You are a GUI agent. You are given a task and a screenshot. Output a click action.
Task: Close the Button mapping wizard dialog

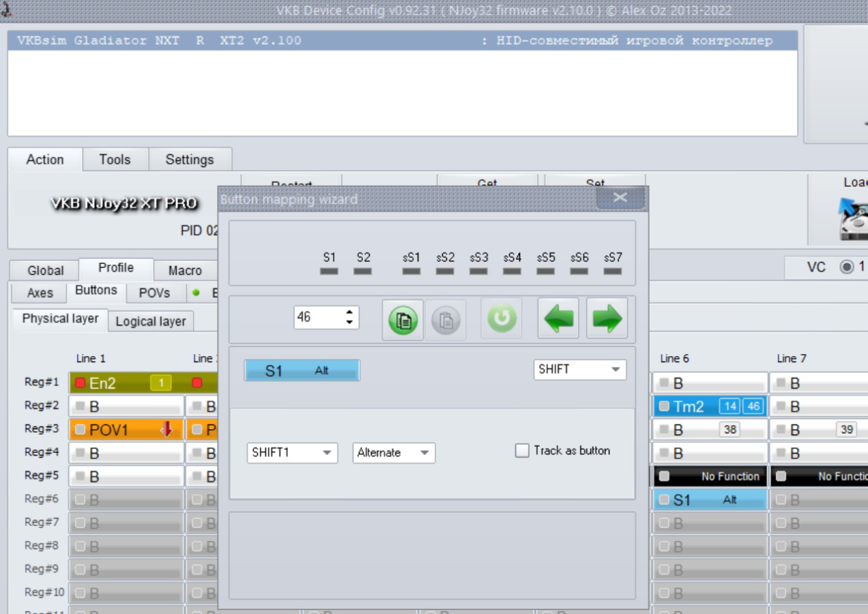620,198
